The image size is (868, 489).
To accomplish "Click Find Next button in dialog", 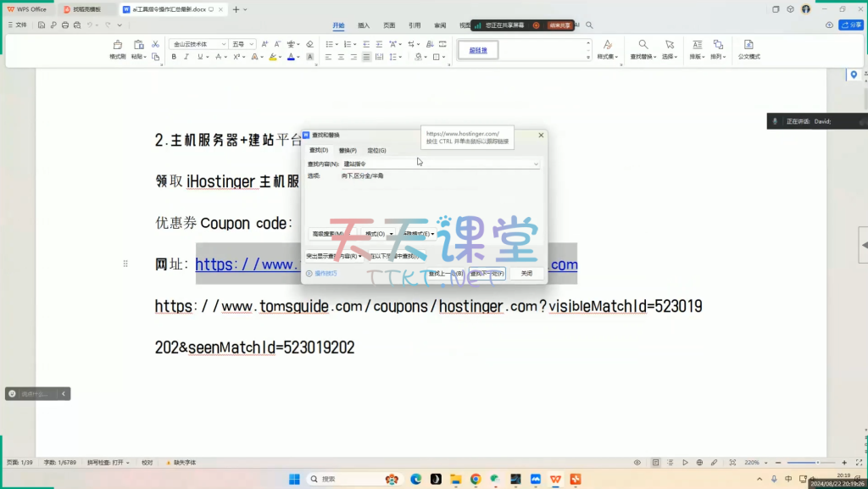I will click(487, 274).
